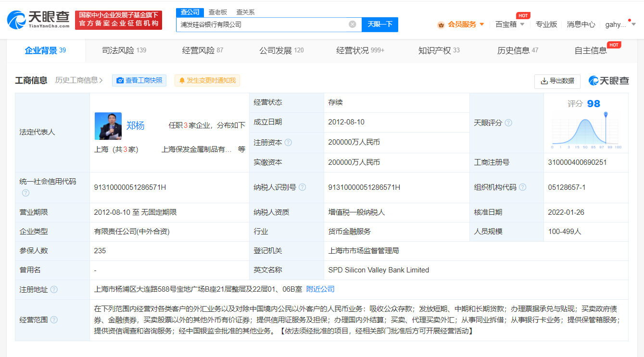The height and width of the screenshot is (357, 644).
Task: Open legal representative 郑杨 profile link
Action: coord(135,126)
